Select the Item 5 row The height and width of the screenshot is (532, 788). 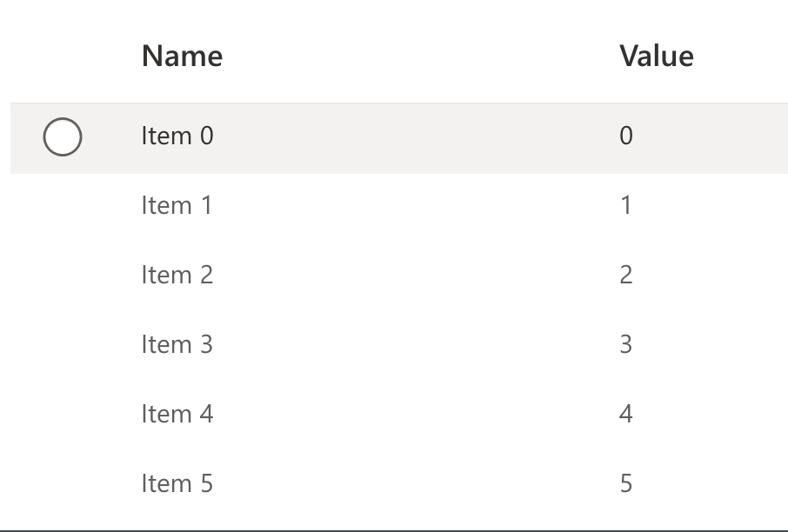coord(391,484)
